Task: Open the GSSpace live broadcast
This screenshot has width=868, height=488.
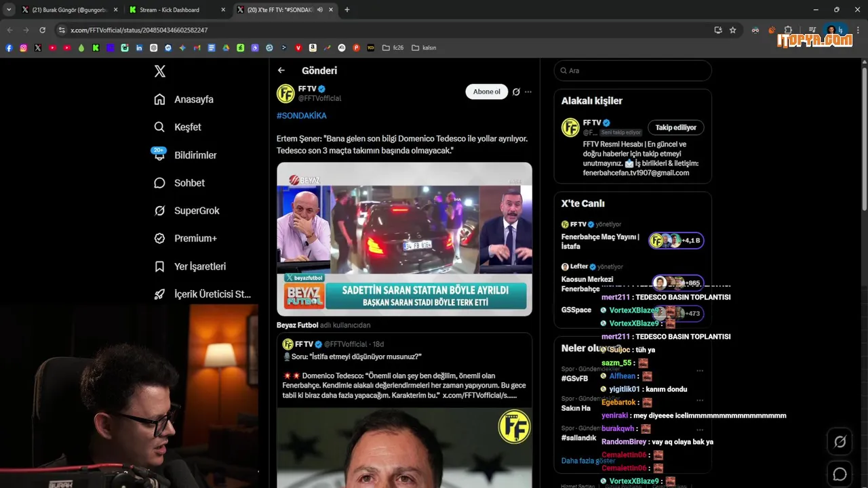Action: pos(576,310)
